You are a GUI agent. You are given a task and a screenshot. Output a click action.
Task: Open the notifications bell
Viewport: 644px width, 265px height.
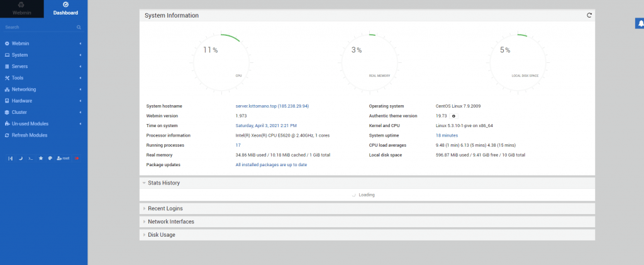click(x=640, y=23)
